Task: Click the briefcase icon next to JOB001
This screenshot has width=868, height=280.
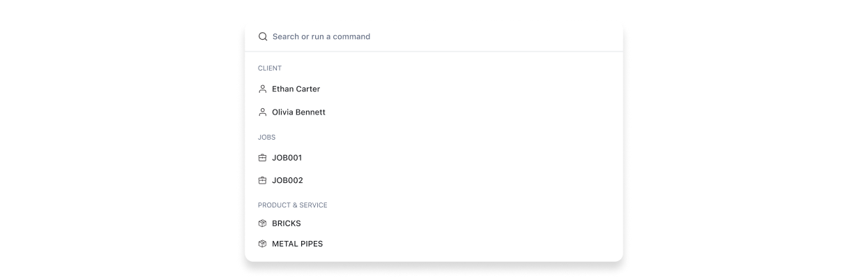Action: pos(263,158)
